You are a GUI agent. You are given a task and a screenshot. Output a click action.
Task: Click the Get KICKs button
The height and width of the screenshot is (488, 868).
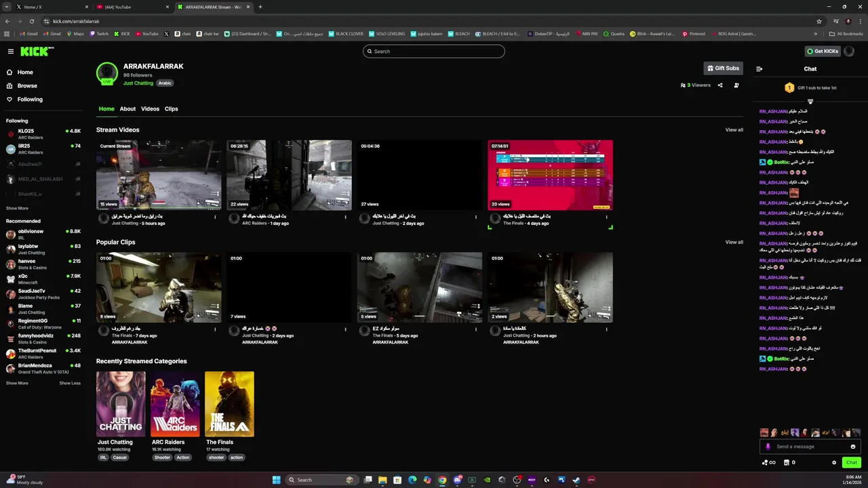(823, 52)
